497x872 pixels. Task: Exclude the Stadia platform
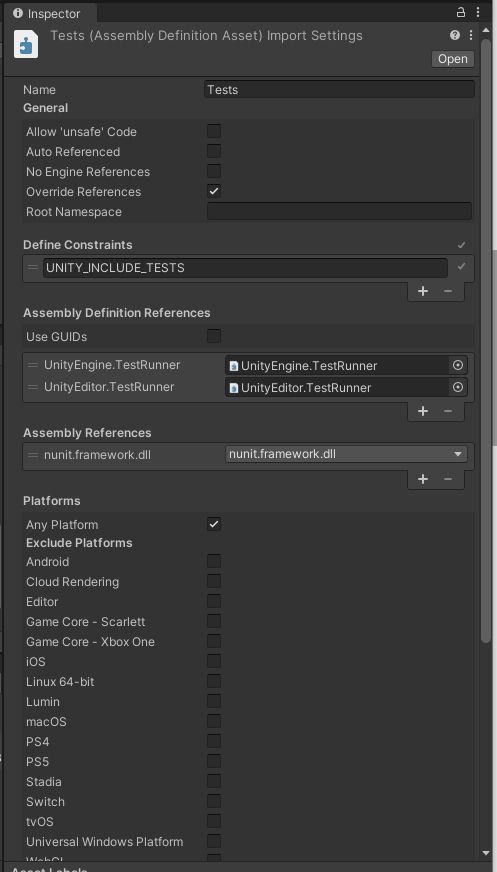214,781
